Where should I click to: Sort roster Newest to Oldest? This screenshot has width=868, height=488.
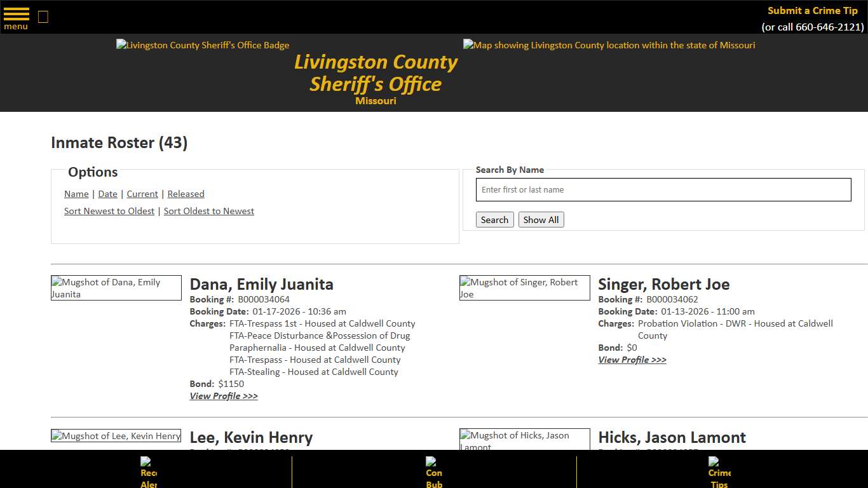tap(109, 211)
